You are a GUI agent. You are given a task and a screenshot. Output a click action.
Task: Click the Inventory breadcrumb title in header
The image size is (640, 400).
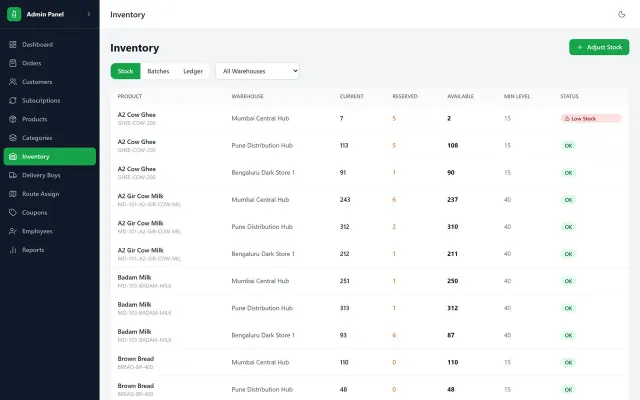(x=128, y=15)
